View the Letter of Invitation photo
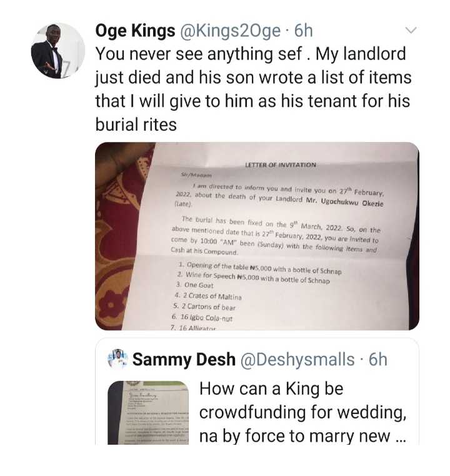450x476 pixels. coord(257,236)
